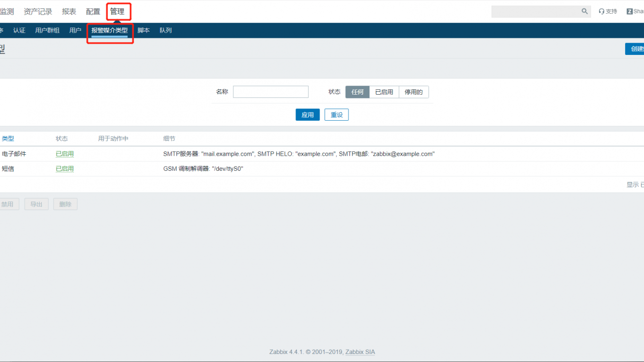Select the 任何 status filter

358,92
